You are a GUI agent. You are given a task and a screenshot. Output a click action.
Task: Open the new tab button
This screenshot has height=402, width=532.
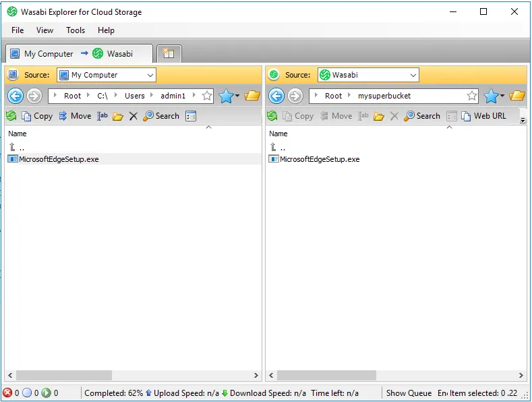coord(169,53)
